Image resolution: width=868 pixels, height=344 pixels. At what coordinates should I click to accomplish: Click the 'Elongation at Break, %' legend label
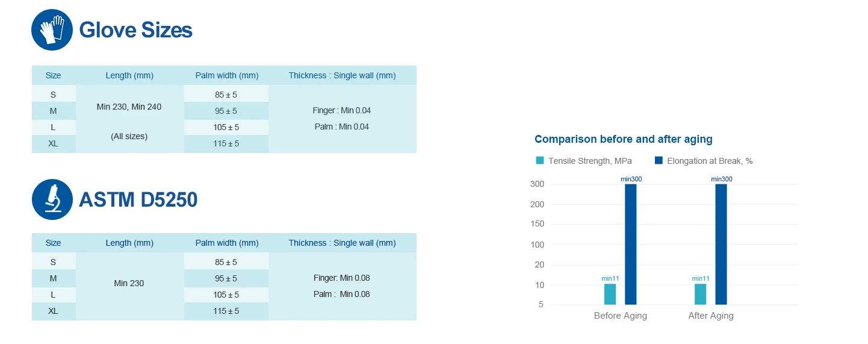tap(710, 161)
